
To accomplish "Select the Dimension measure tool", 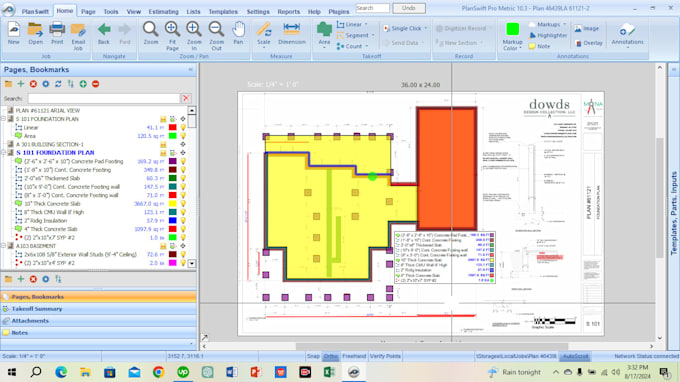I will pos(291,33).
